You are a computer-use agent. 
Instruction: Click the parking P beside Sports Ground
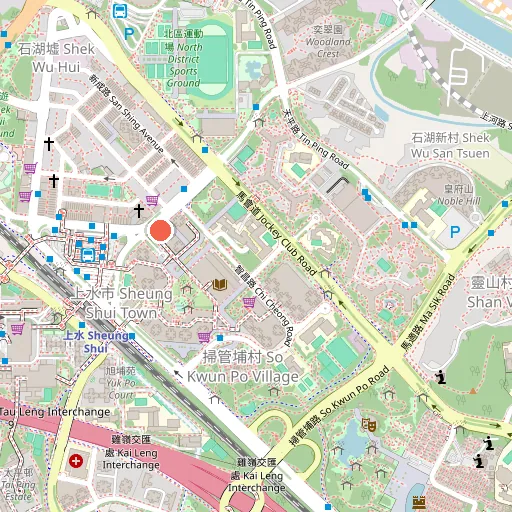coord(129,34)
